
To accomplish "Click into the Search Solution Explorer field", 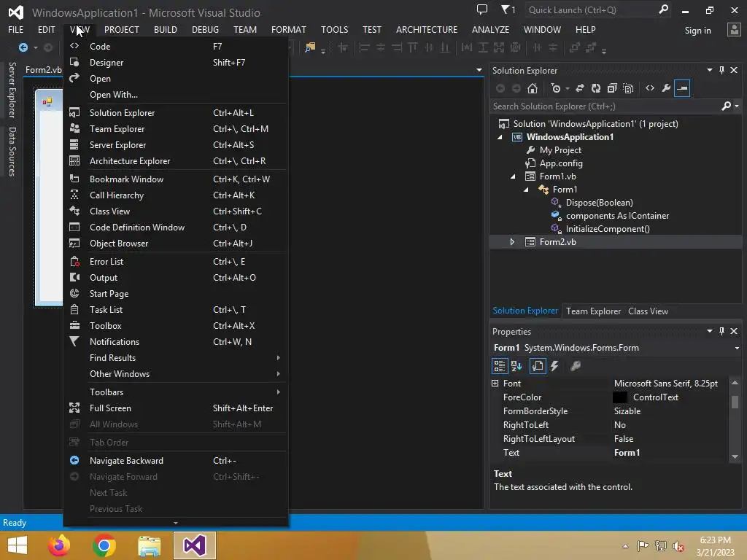I will pos(605,106).
